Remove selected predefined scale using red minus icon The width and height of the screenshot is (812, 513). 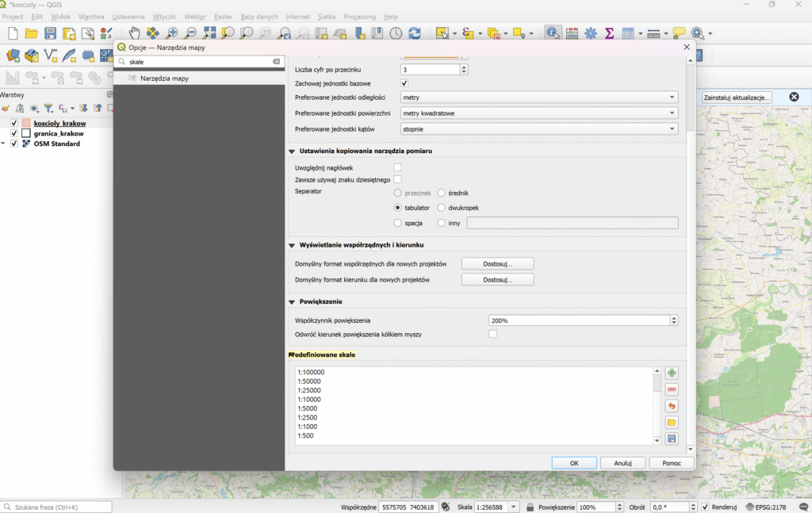click(x=672, y=389)
